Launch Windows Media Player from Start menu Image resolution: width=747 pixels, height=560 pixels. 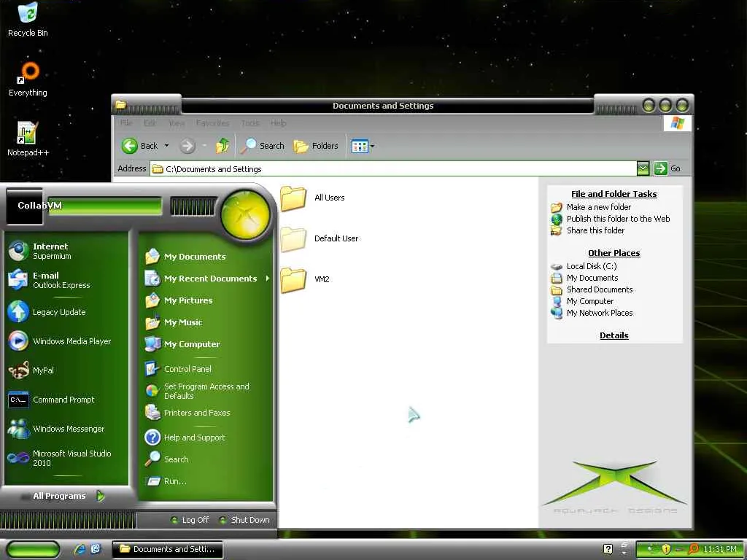66,341
